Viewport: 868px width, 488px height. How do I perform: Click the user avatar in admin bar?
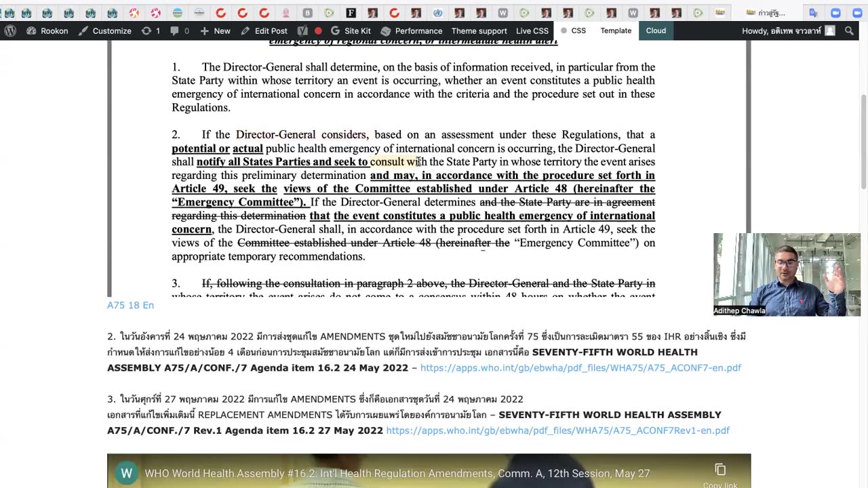click(x=830, y=30)
